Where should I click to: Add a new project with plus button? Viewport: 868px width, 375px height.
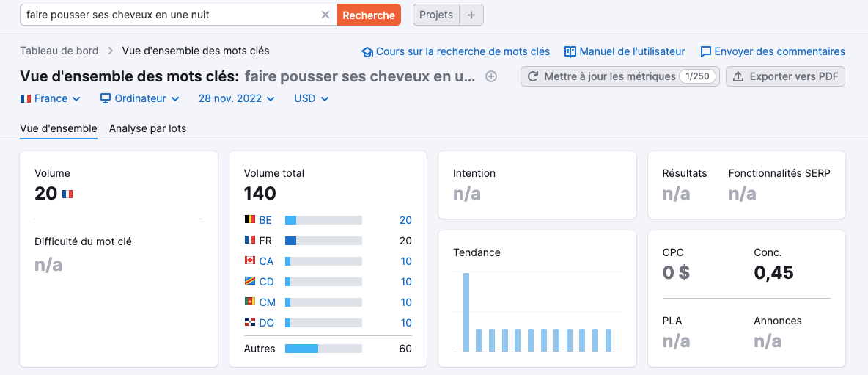pyautogui.click(x=471, y=15)
